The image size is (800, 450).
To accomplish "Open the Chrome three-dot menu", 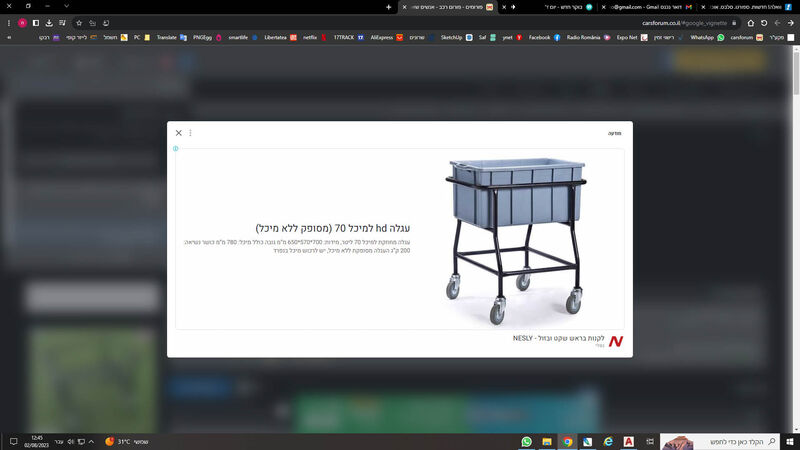I will point(9,23).
